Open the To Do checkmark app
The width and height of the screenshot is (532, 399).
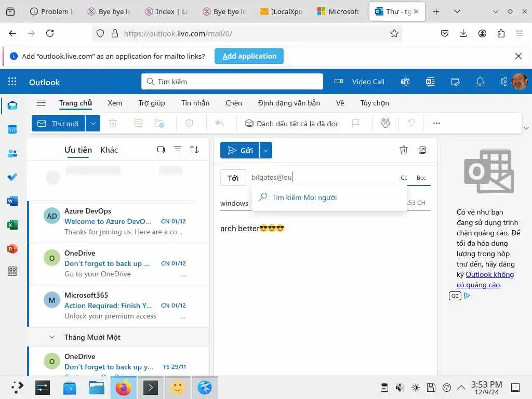[12, 177]
